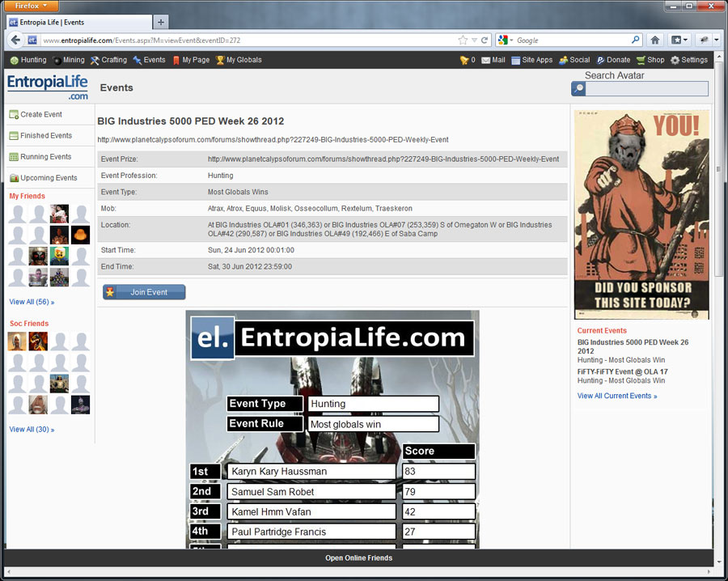Visit the Shop

point(650,60)
